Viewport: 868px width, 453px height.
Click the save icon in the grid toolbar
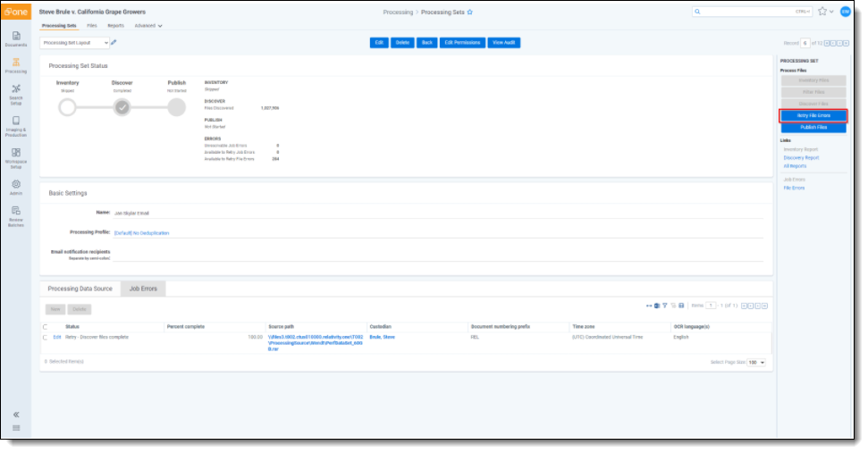[x=681, y=306]
